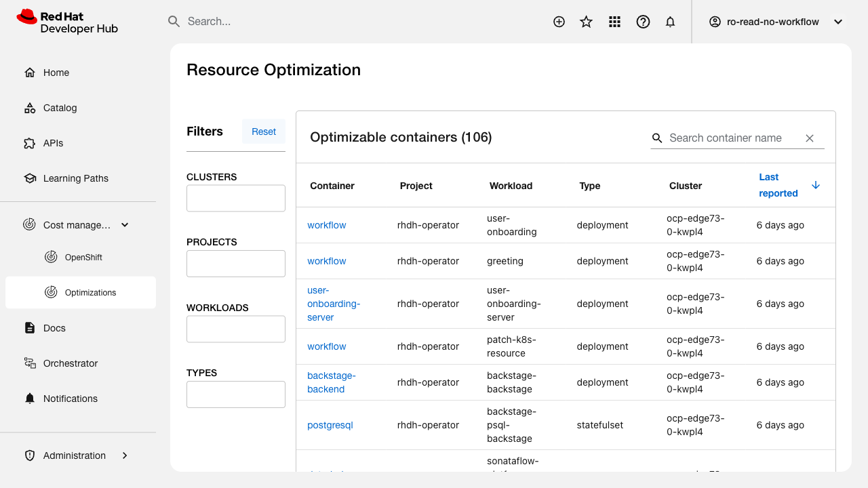Viewport: 868px width, 488px height.
Task: Open the Types filter dropdown
Action: [x=236, y=394]
